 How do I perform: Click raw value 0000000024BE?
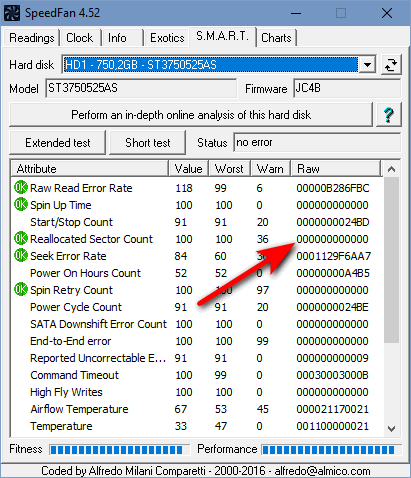[x=333, y=307]
